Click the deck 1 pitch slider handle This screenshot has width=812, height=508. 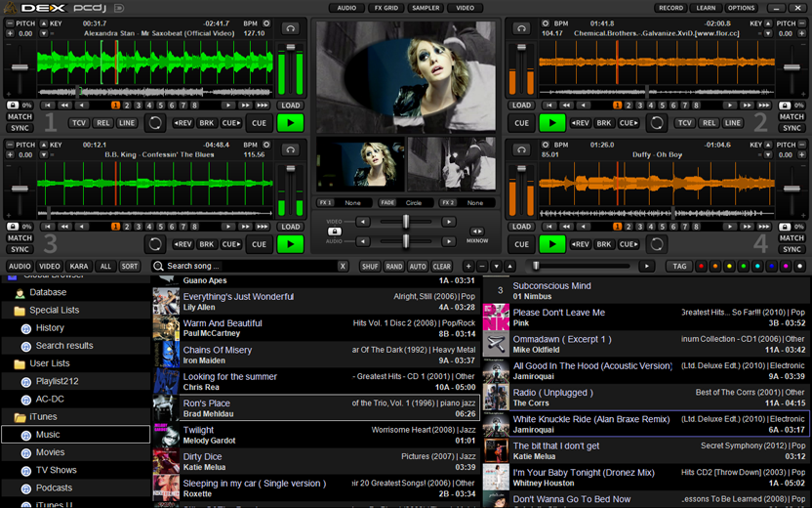(20, 66)
